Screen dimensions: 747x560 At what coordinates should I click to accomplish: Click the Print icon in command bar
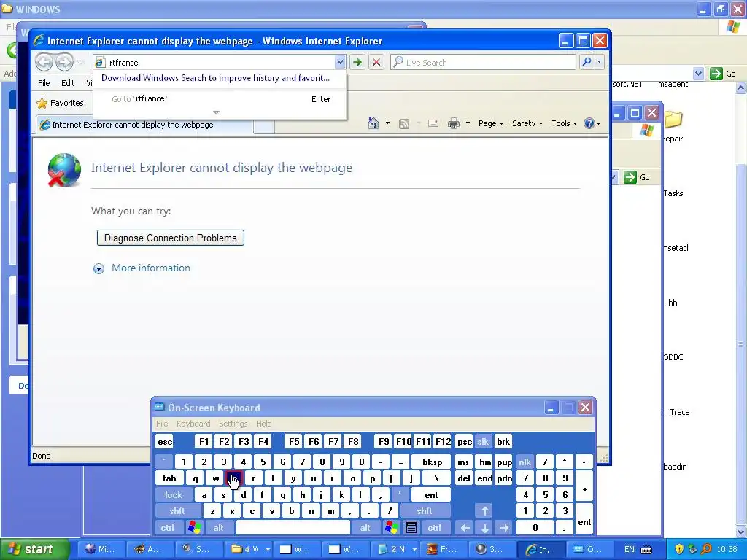click(454, 124)
